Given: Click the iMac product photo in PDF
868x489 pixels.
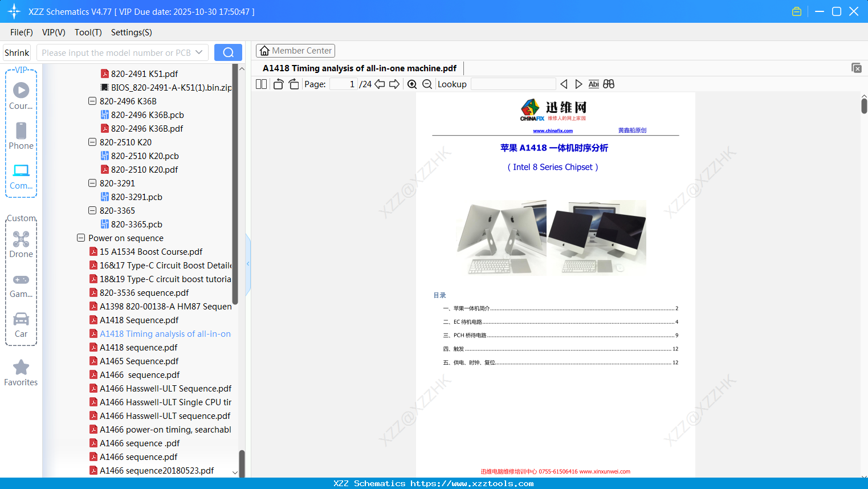Looking at the screenshot, I should click(x=551, y=237).
